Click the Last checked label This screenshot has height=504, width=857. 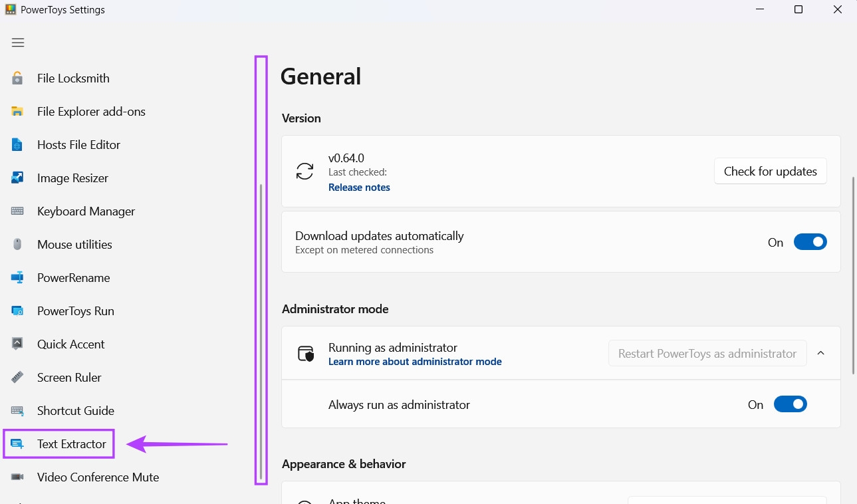[x=358, y=172]
